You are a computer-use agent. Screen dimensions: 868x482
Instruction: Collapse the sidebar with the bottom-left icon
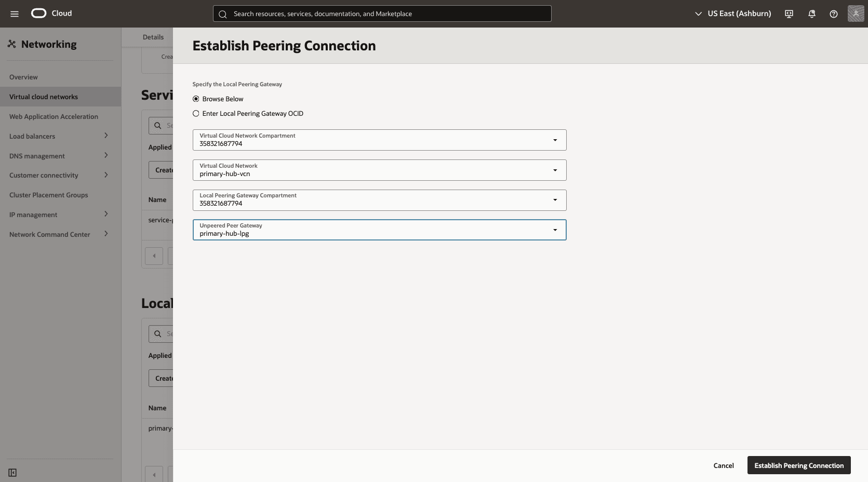click(x=12, y=473)
